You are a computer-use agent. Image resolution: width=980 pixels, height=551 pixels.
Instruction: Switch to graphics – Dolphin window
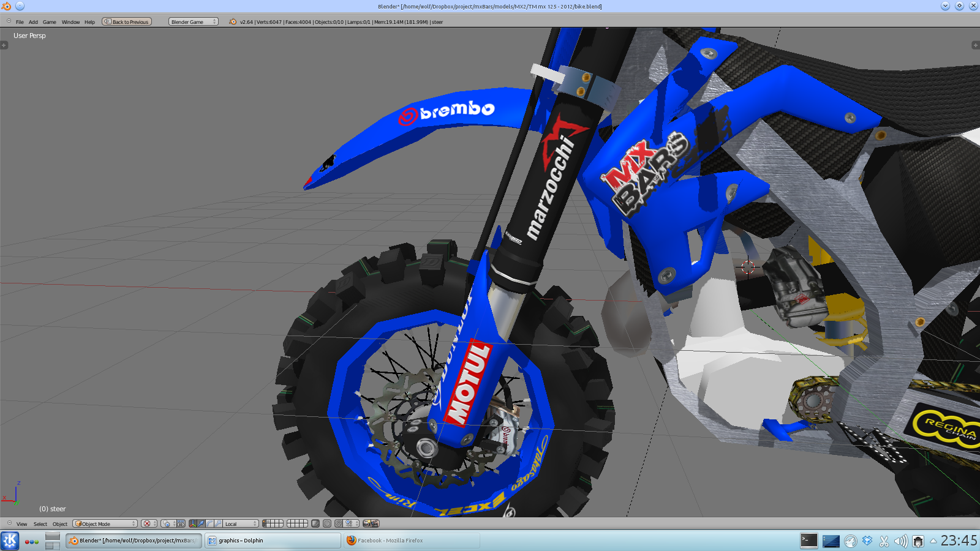(x=273, y=541)
